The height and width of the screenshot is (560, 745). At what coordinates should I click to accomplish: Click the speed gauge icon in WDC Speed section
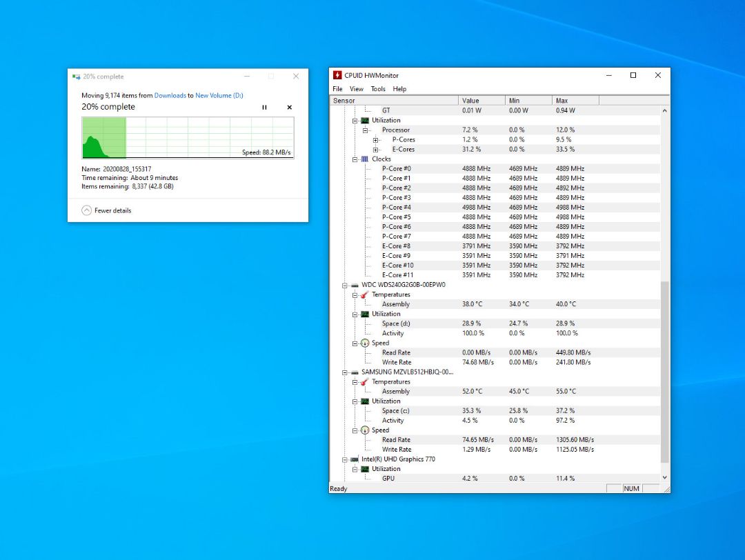364,343
